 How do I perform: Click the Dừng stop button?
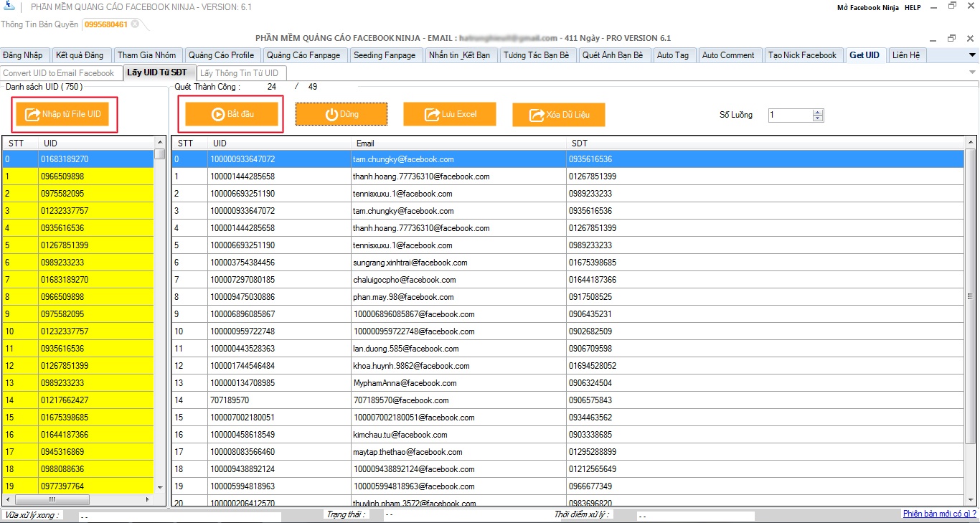(x=341, y=114)
